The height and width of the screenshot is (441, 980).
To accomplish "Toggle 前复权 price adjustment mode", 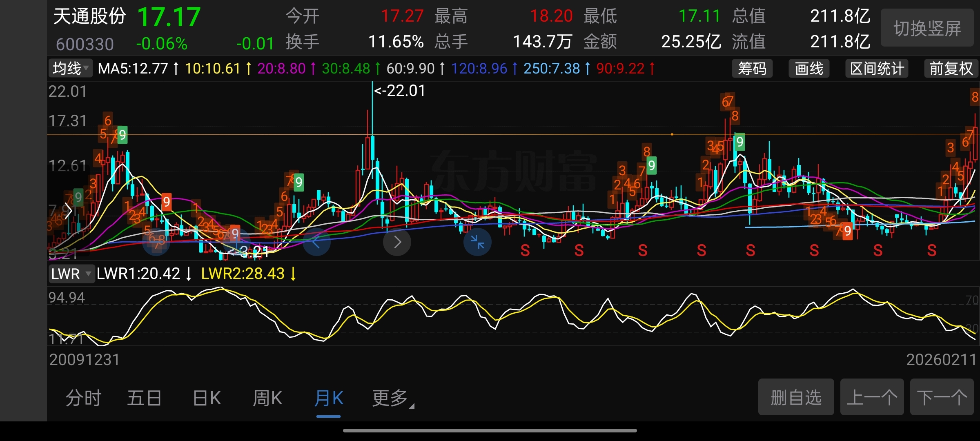I will coord(951,69).
